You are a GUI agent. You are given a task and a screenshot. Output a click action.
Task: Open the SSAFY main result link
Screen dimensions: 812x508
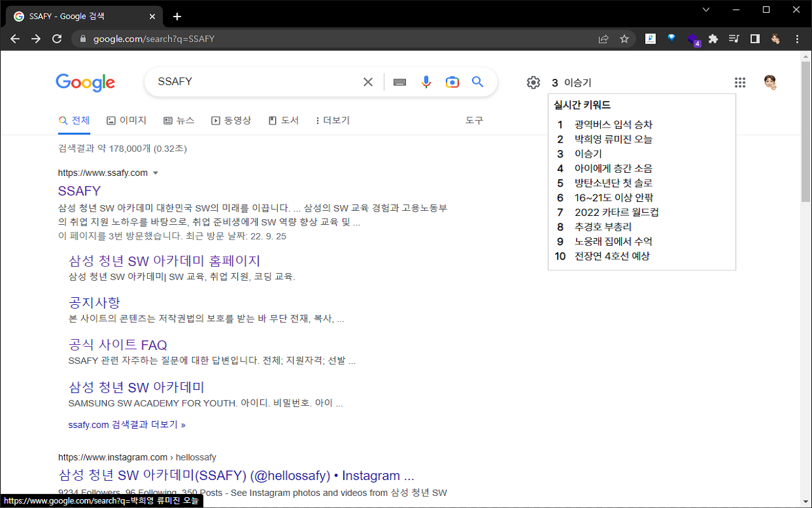click(x=79, y=191)
